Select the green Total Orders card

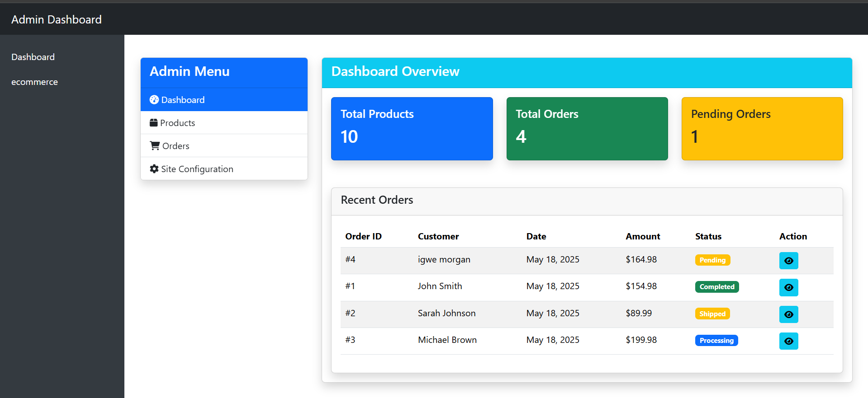point(587,129)
